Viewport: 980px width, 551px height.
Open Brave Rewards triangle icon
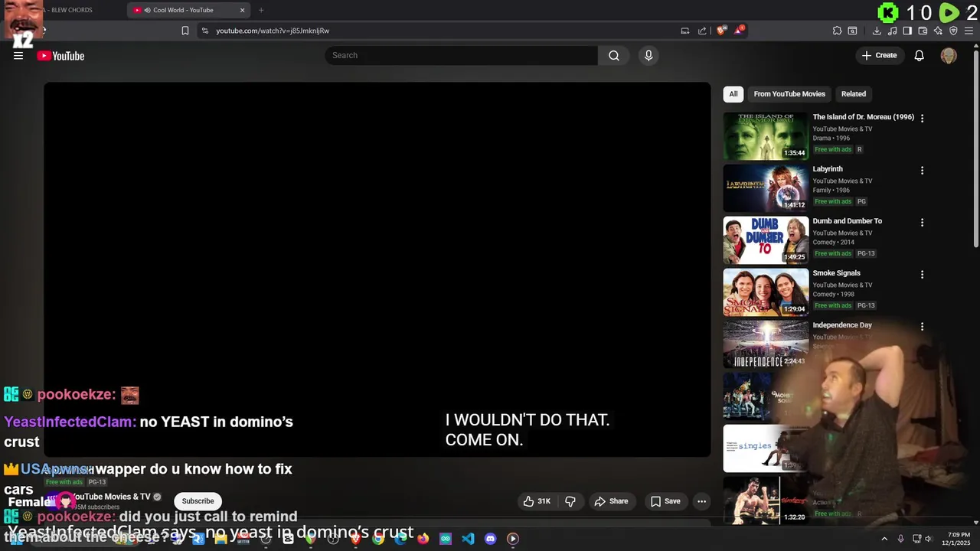tap(739, 31)
